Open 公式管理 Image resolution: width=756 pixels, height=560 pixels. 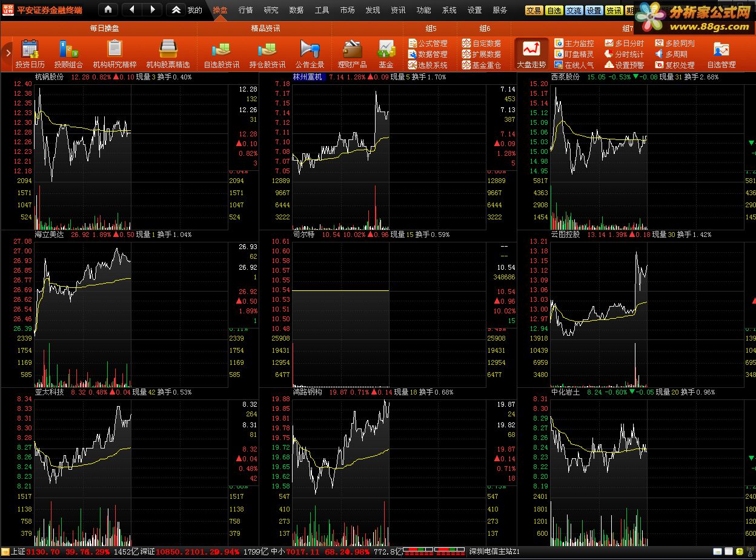pyautogui.click(x=428, y=43)
